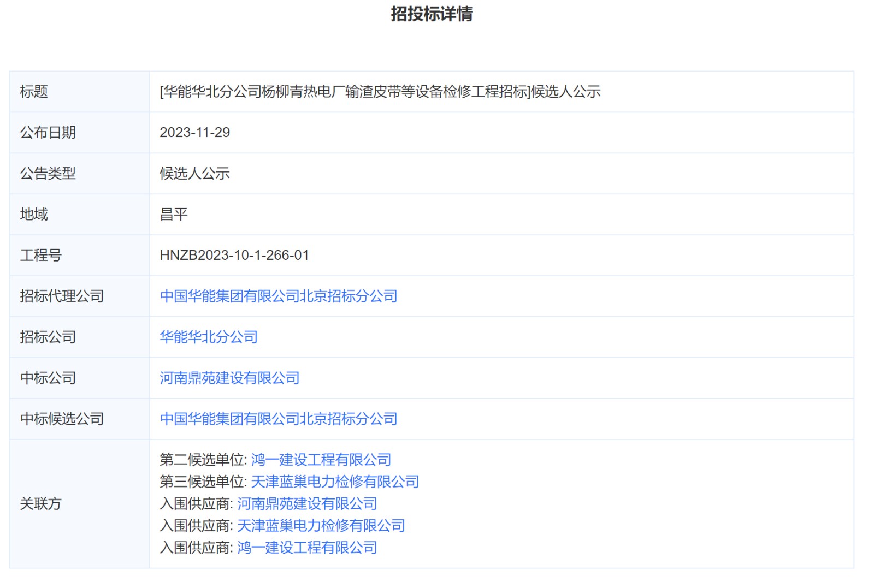Click the 招投标详情 page heading
The height and width of the screenshot is (588, 874).
tap(432, 14)
